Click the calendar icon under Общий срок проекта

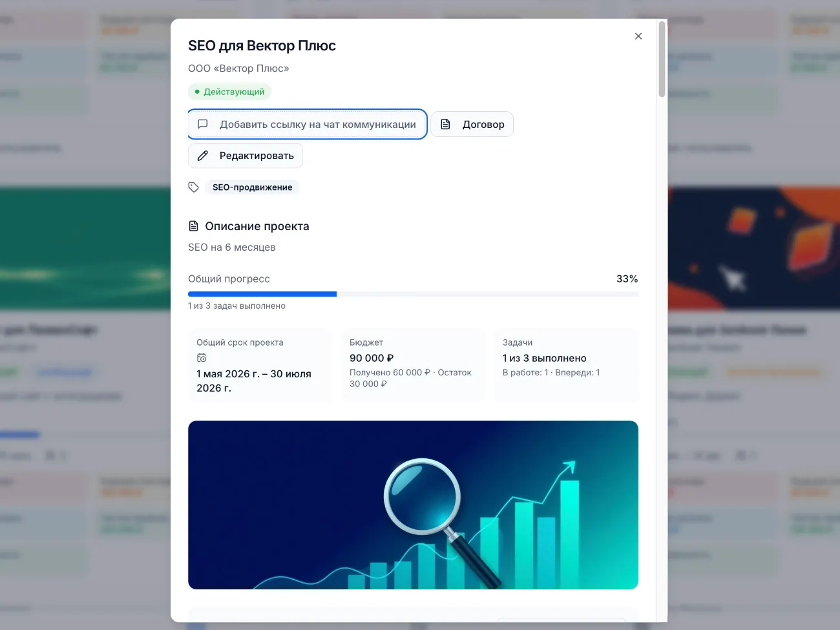coord(202,358)
